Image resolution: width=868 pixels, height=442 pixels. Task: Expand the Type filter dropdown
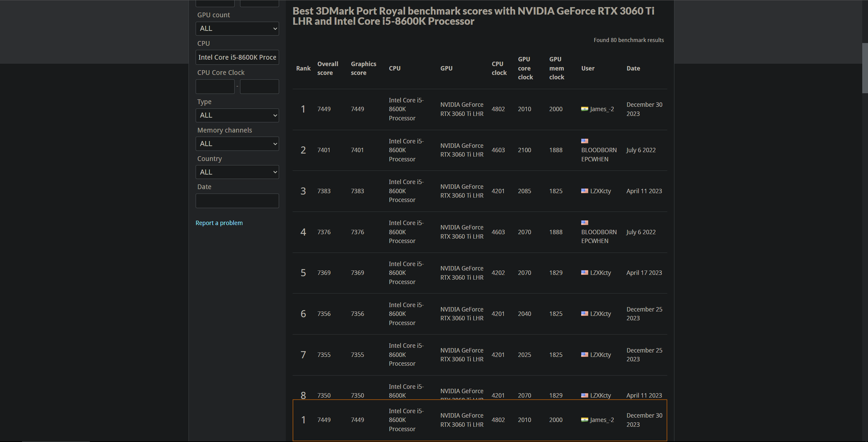point(237,115)
